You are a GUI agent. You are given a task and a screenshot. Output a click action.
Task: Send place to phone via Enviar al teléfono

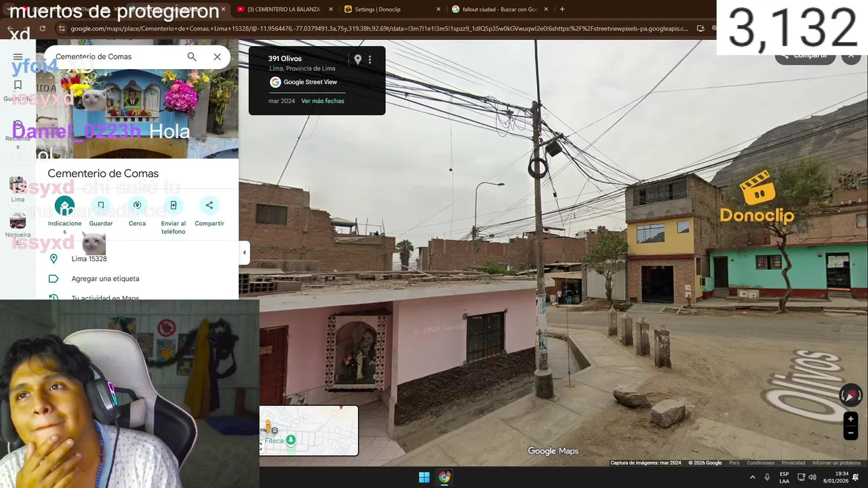click(173, 216)
